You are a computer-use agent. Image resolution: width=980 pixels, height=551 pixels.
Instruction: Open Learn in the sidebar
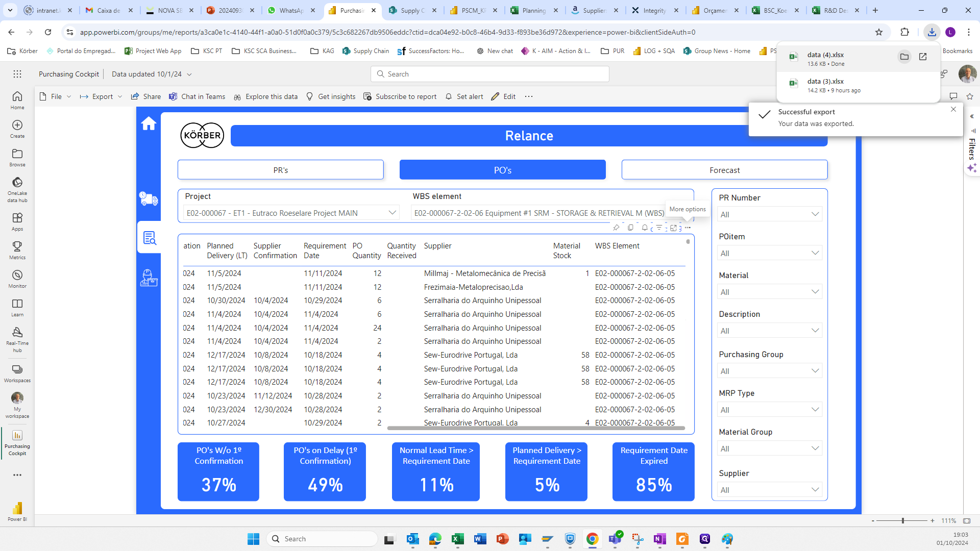[17, 307]
